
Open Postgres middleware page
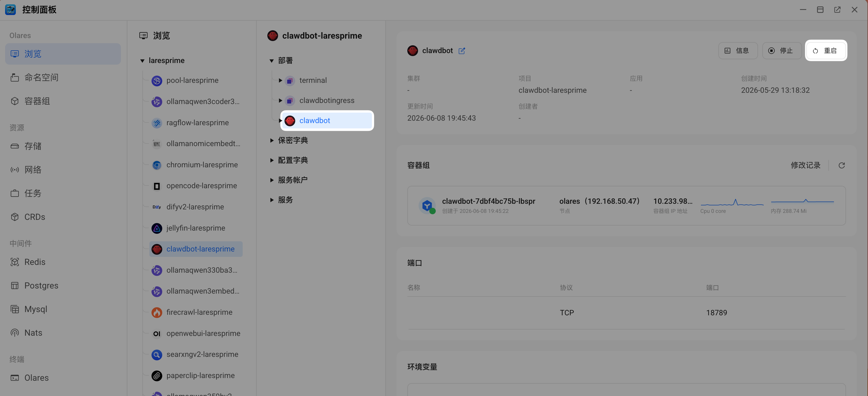pyautogui.click(x=63, y=286)
